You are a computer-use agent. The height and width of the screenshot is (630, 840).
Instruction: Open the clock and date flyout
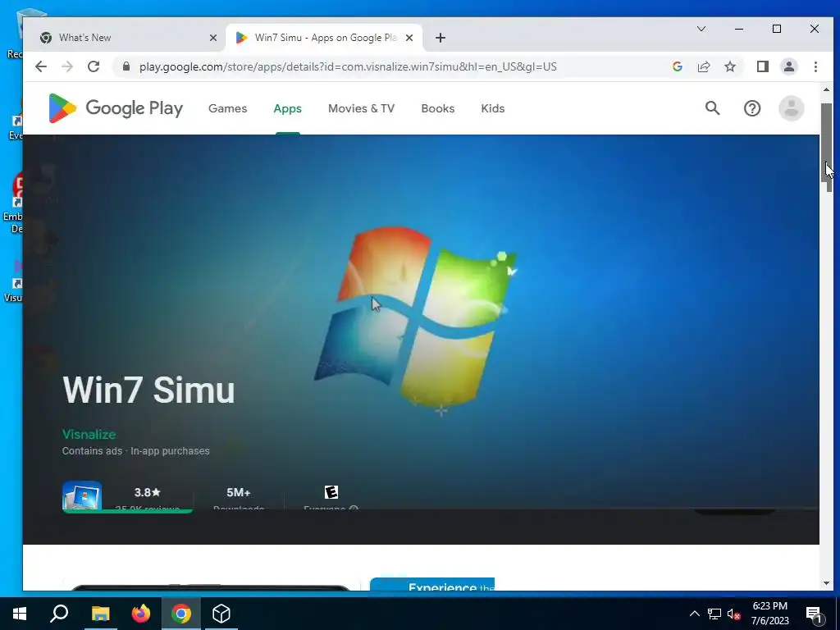769,614
